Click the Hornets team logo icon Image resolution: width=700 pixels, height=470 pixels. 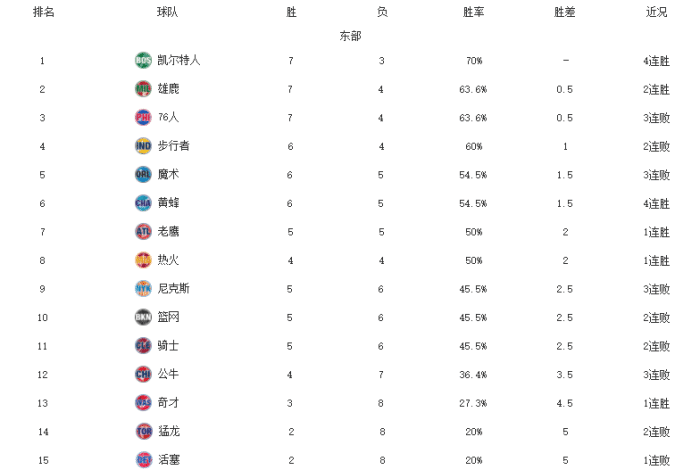[x=143, y=203]
